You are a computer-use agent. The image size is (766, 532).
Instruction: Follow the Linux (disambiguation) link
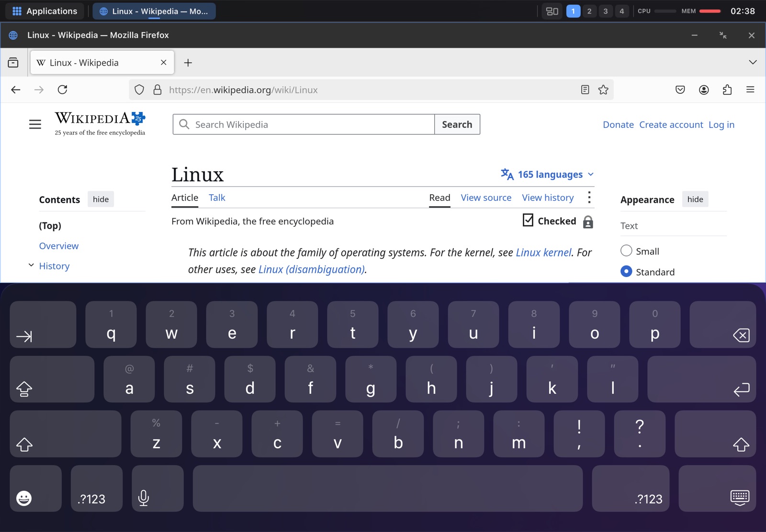point(312,269)
